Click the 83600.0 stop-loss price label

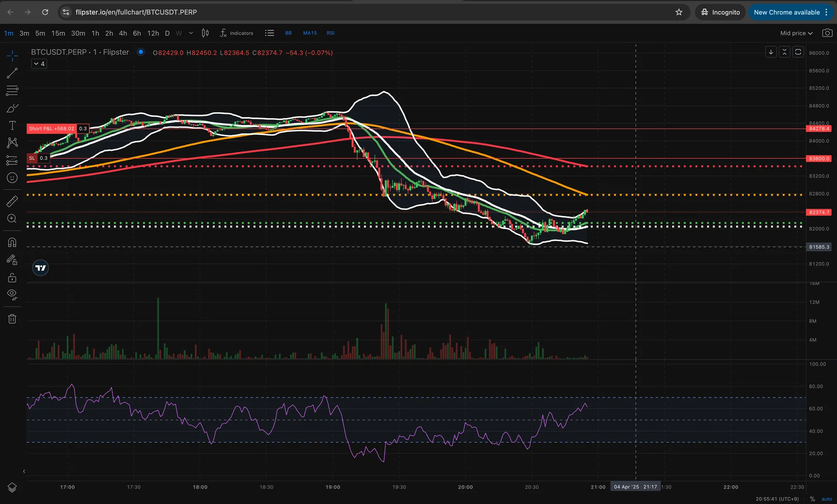tap(819, 159)
